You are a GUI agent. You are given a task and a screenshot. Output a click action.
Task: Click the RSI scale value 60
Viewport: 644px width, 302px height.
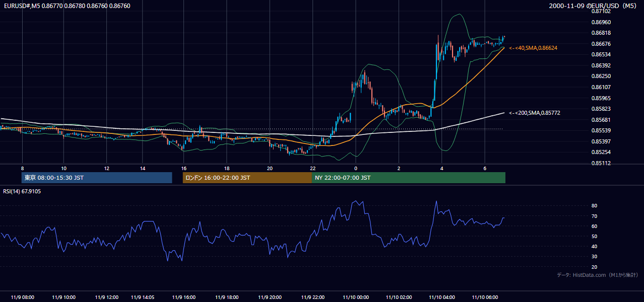point(594,226)
